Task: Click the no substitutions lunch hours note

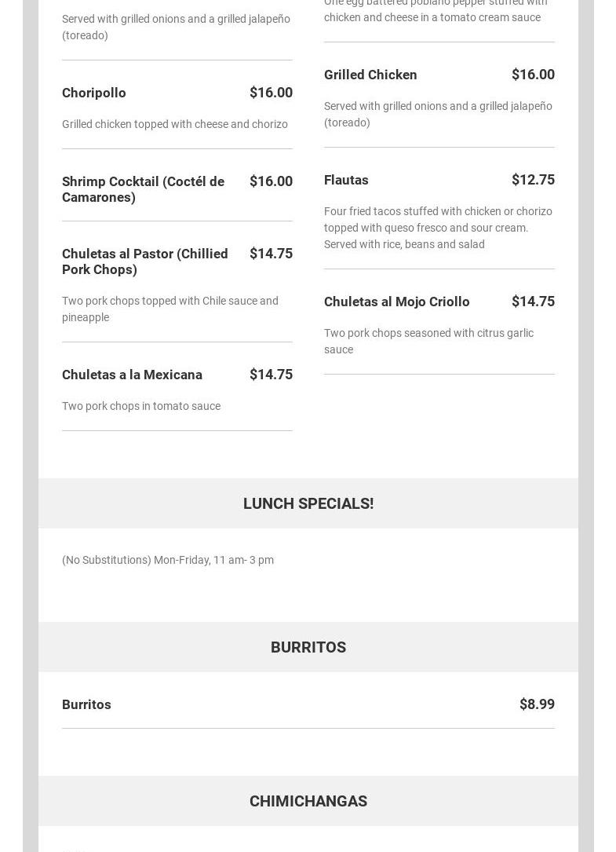Action: pos(168,560)
